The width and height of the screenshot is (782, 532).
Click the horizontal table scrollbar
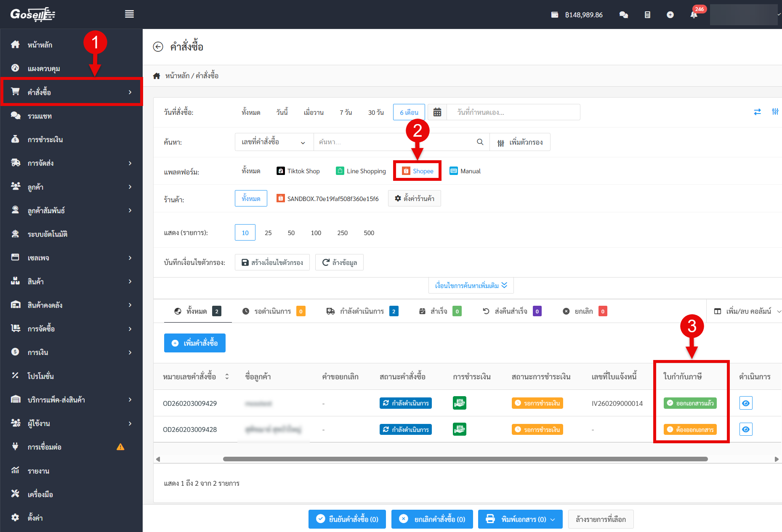(465, 459)
